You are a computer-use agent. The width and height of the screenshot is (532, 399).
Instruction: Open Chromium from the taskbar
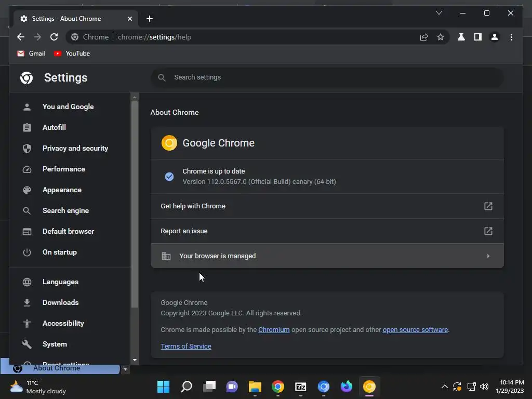323,387
